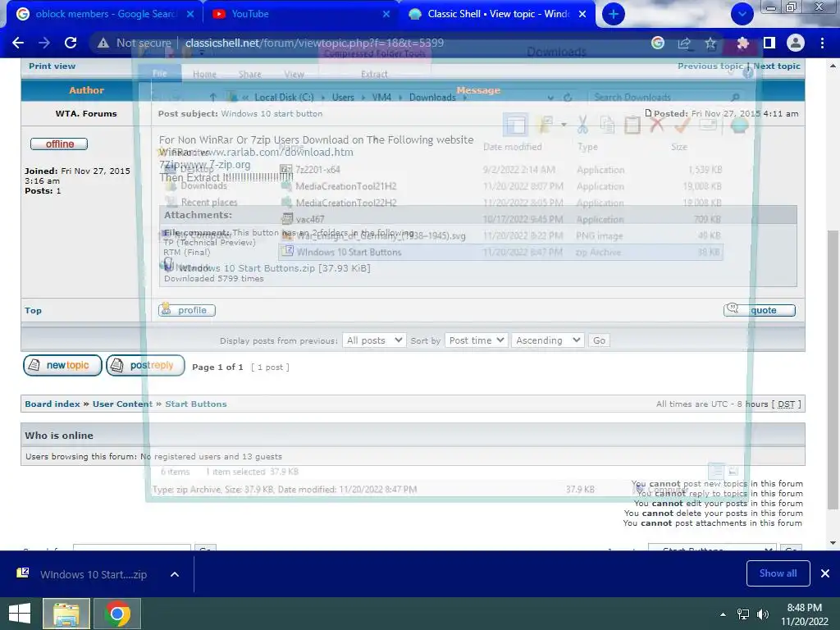Open Chrome's three-dot menu
The height and width of the screenshot is (630, 840).
(x=822, y=43)
